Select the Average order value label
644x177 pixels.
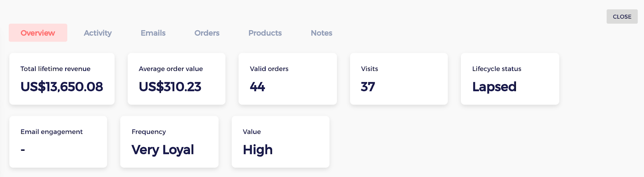tap(171, 69)
